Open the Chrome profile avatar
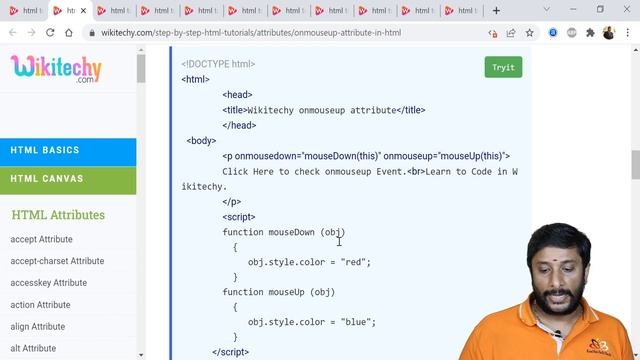Viewport: 640px width, 360px height. pyautogui.click(x=609, y=33)
